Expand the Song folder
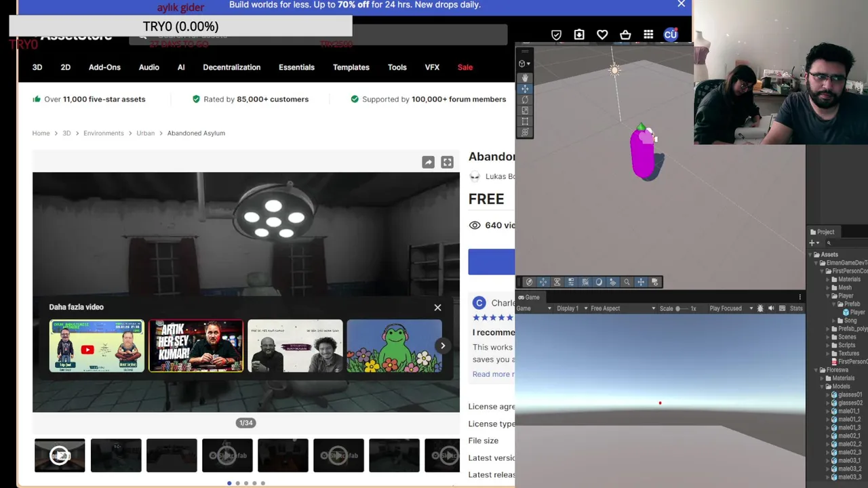Viewport: 868px width, 488px height. coord(835,321)
